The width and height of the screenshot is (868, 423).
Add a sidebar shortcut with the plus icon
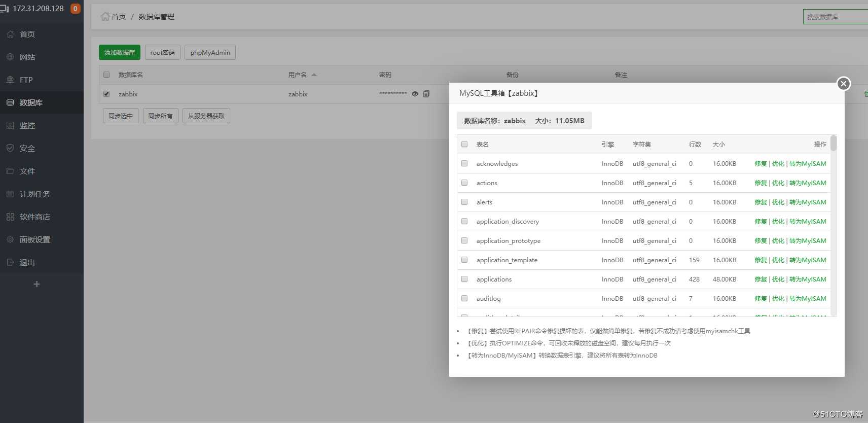pyautogui.click(x=37, y=284)
